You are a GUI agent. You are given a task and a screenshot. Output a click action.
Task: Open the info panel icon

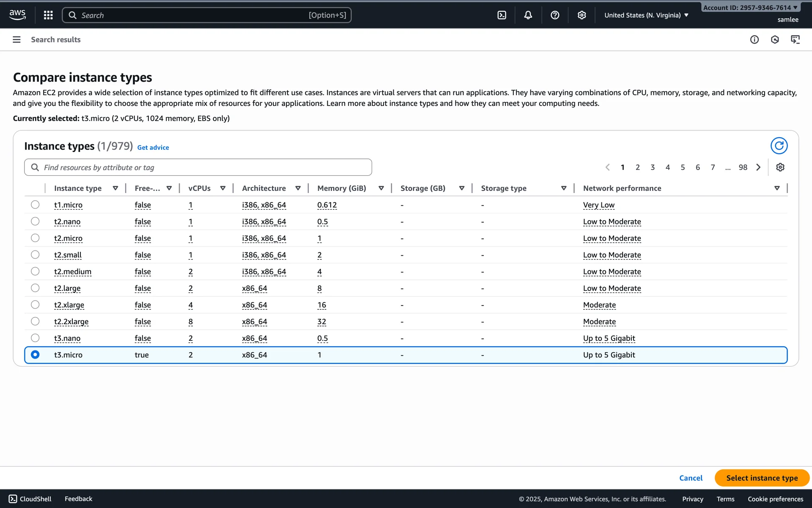pos(754,39)
